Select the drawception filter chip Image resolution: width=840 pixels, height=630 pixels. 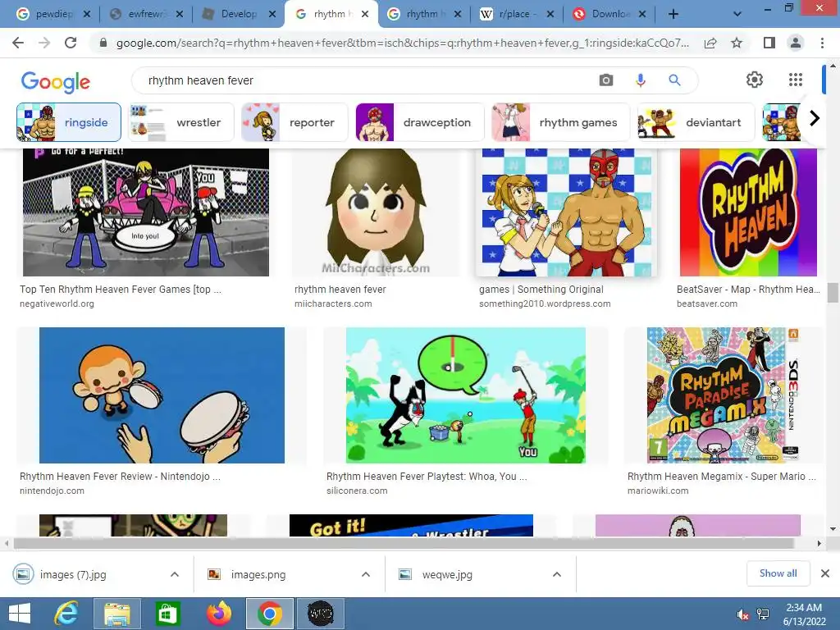tap(420, 122)
